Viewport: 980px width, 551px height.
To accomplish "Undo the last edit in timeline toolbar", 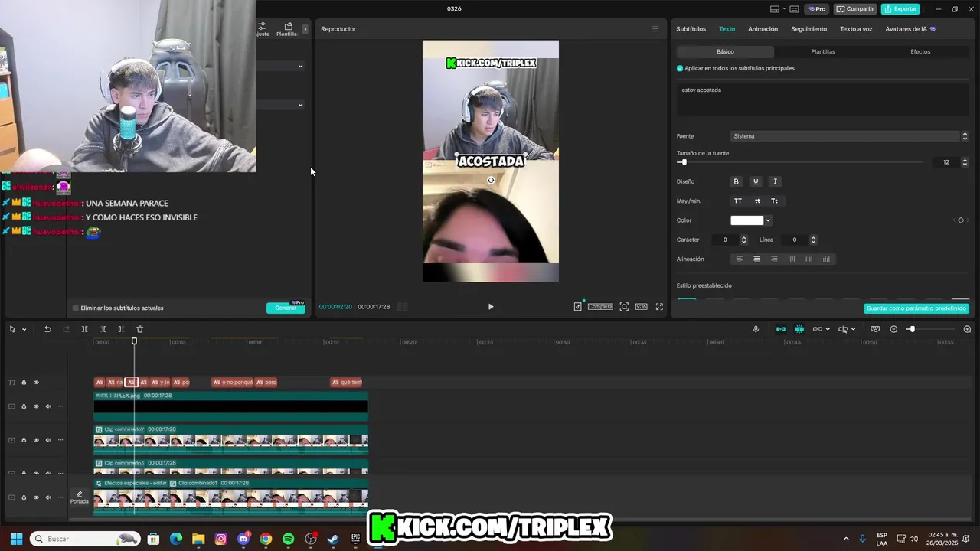I will click(47, 329).
